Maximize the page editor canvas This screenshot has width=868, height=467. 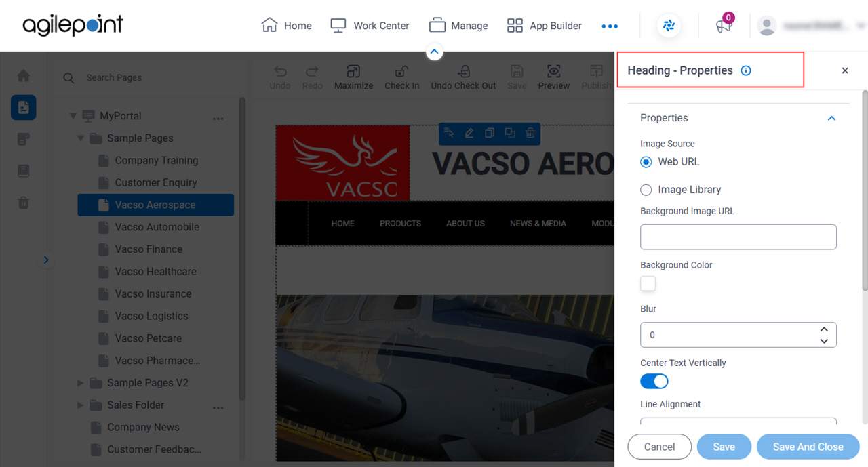[353, 71]
